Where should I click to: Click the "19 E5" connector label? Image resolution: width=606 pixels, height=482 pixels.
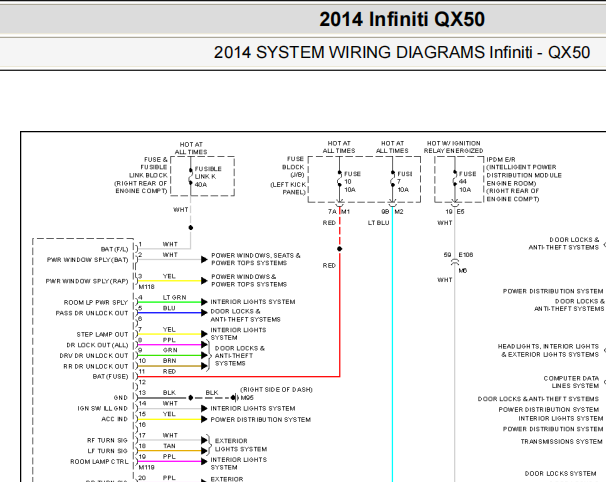pyautogui.click(x=455, y=212)
